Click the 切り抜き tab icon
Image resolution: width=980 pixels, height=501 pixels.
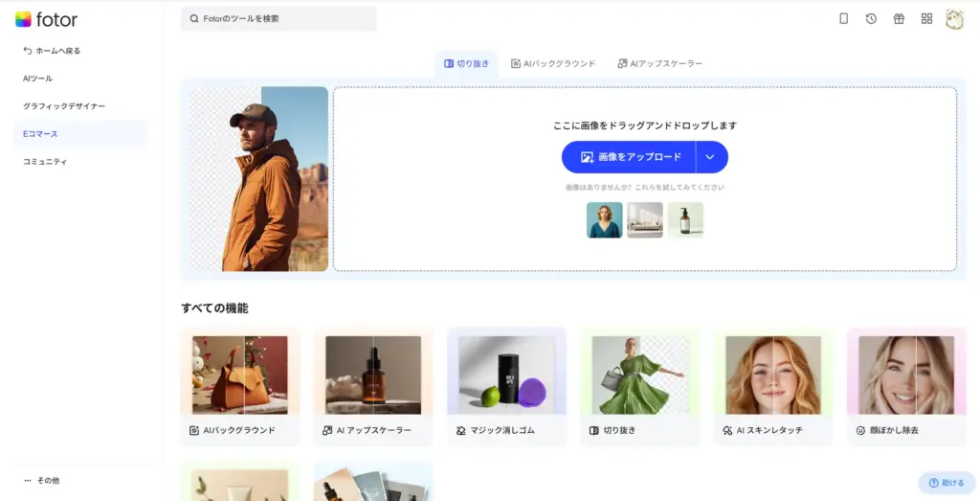click(x=449, y=64)
